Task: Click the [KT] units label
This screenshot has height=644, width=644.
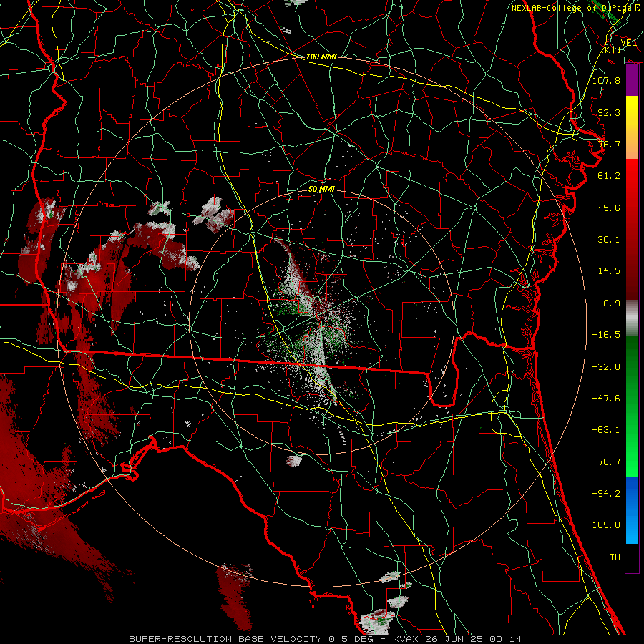Action: click(x=611, y=49)
